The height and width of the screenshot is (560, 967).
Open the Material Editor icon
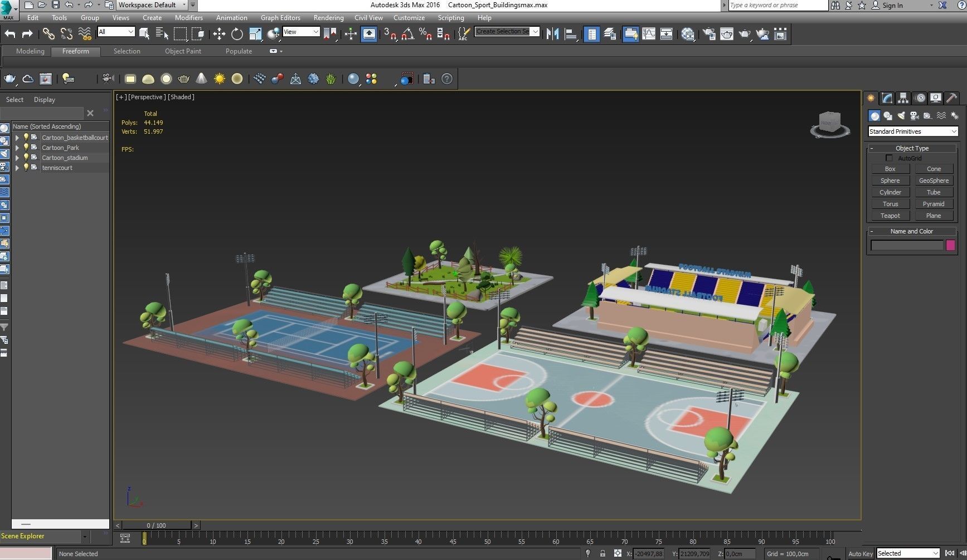point(688,34)
